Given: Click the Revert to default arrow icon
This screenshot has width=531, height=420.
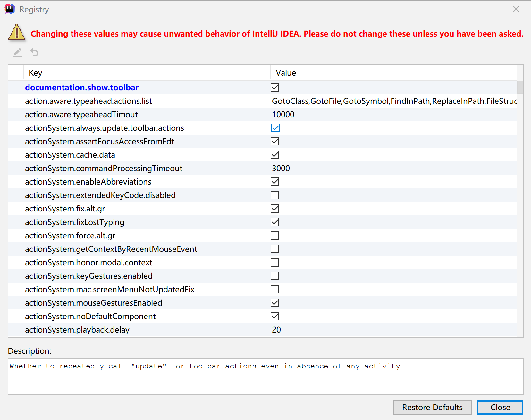Looking at the screenshot, I should pos(34,53).
